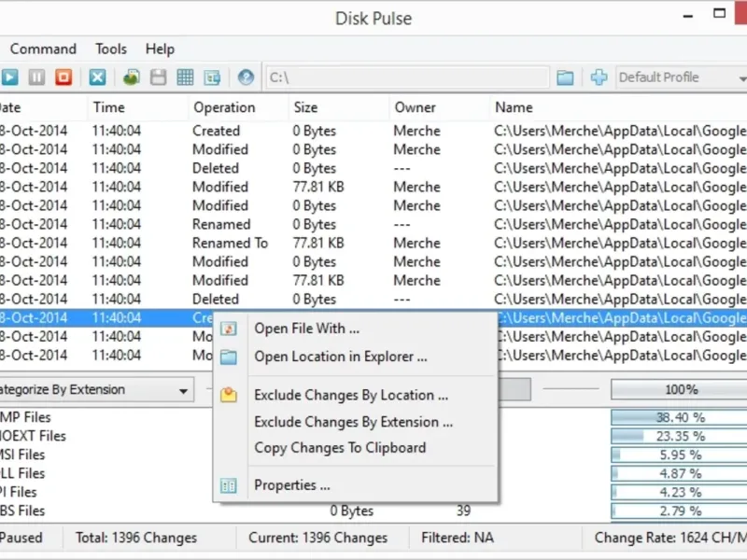Browse folders with the toolbar folder icon

565,77
